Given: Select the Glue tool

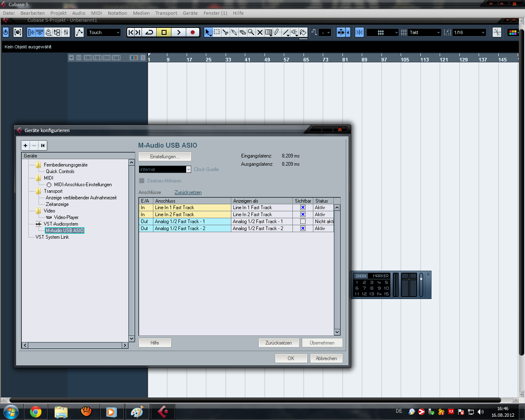Looking at the screenshot, I should [234, 32].
